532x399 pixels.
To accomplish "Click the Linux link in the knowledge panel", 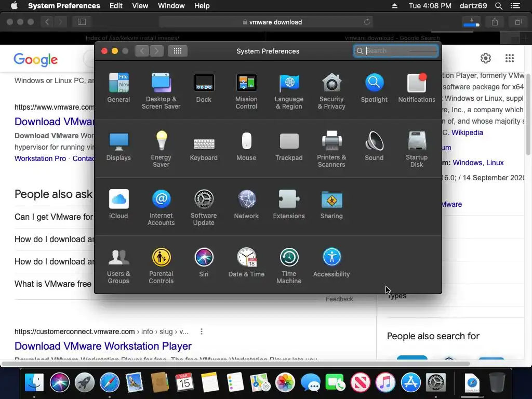I will coord(495,163).
